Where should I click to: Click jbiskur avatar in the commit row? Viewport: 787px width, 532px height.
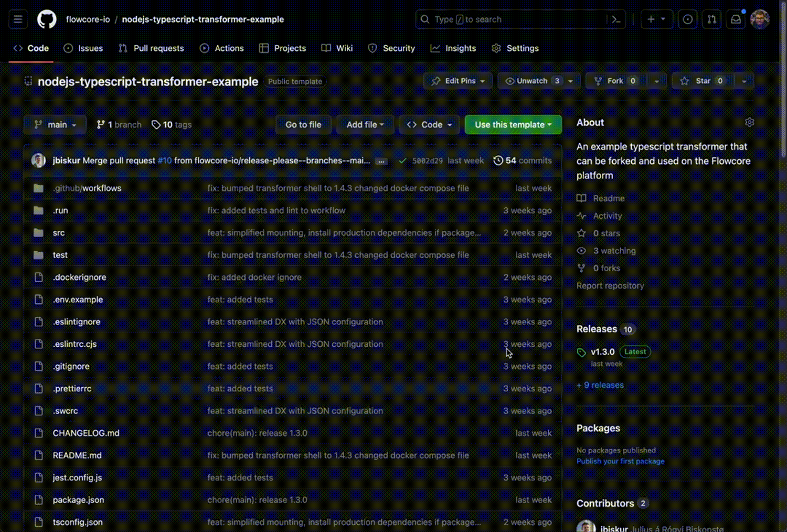[x=38, y=161]
